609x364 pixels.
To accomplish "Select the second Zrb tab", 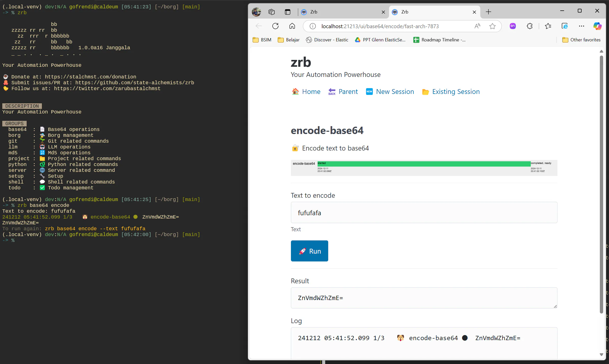I will point(434,12).
